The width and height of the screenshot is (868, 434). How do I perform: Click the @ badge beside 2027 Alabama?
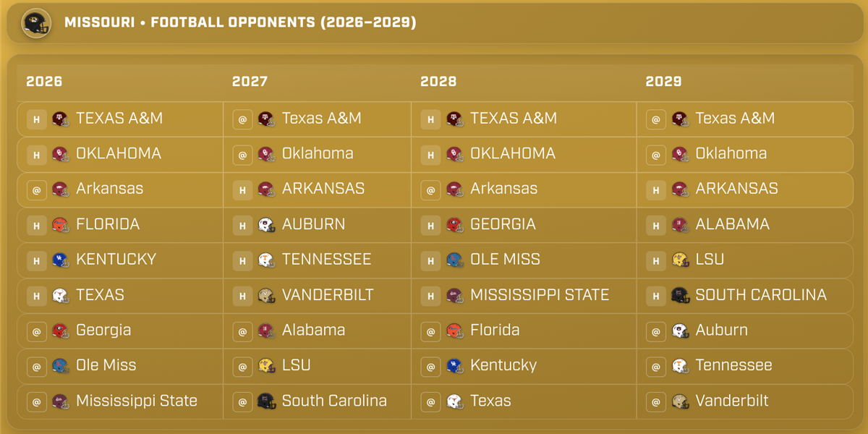pyautogui.click(x=242, y=331)
